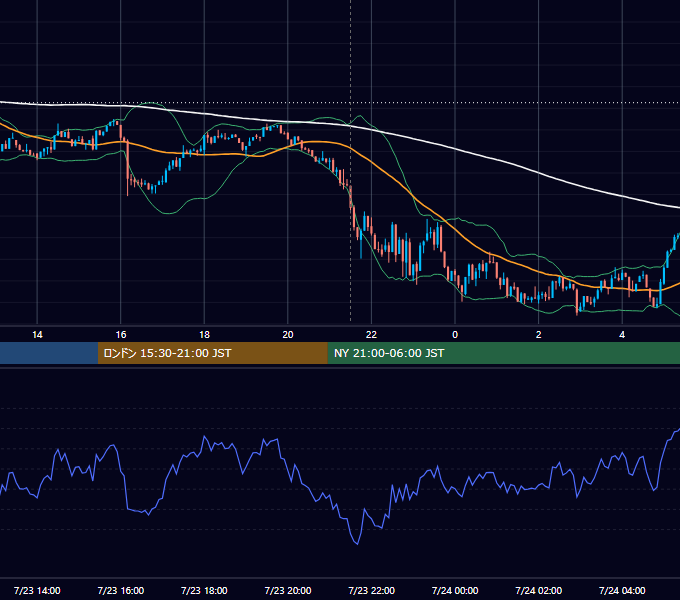The width and height of the screenshot is (680, 600).
Task: Click the 7/23 18:00 time label
Action: 204,590
